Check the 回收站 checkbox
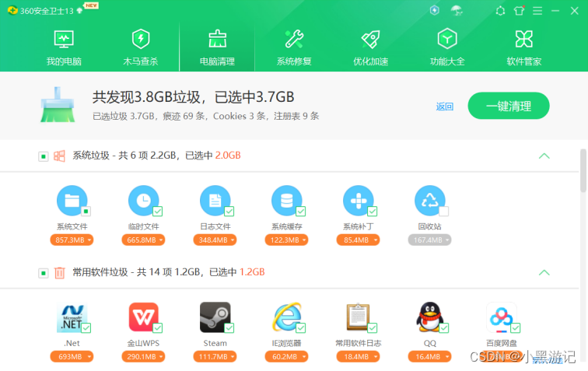This screenshot has width=588, height=371. coord(444,212)
